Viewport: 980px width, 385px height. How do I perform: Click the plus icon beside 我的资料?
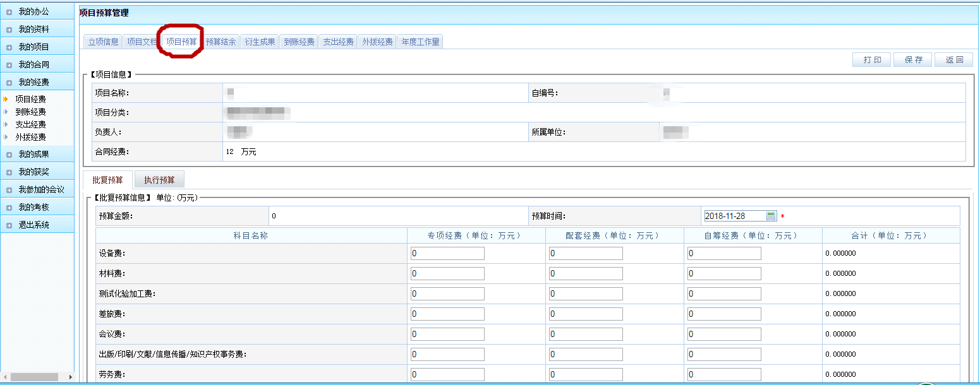point(9,30)
